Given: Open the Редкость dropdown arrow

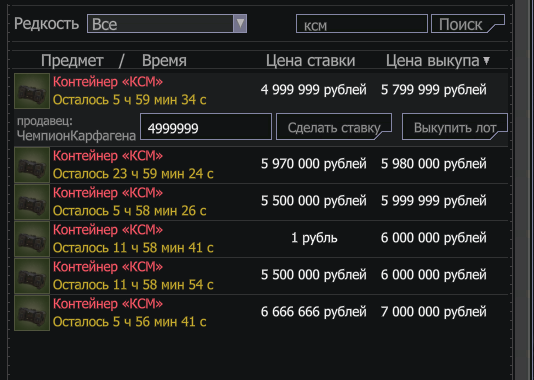Looking at the screenshot, I should 240,23.
